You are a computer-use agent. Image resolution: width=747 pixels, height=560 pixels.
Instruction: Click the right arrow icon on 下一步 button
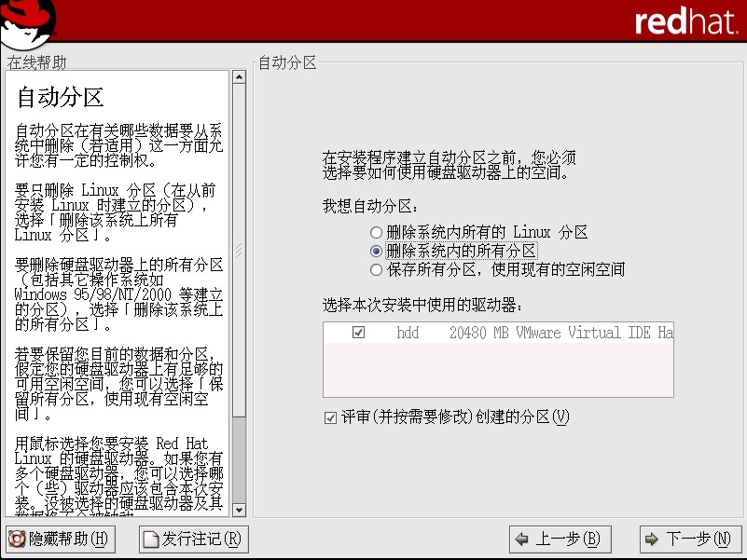tap(652, 540)
